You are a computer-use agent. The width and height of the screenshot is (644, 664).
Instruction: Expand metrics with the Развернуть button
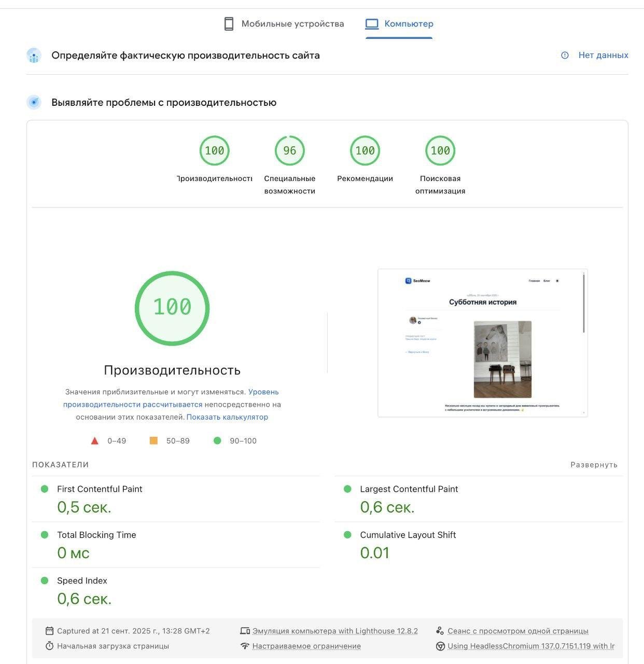coord(594,465)
